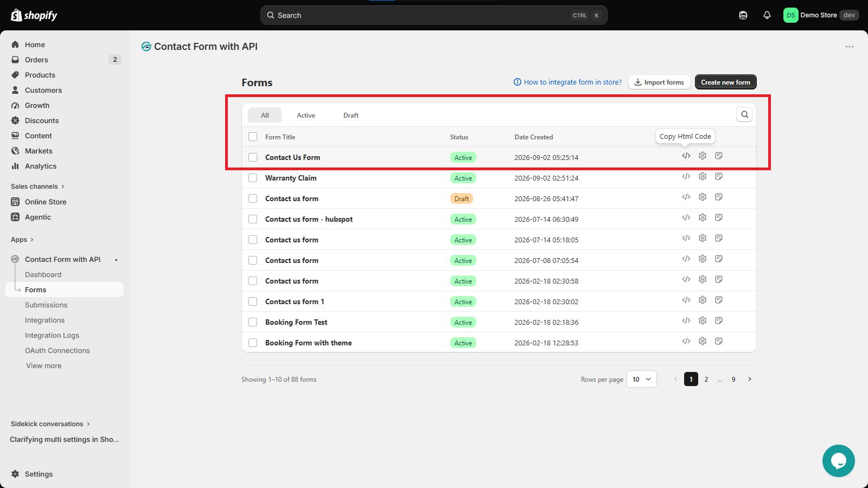Click Draft status badge of Contact us form

(x=462, y=198)
